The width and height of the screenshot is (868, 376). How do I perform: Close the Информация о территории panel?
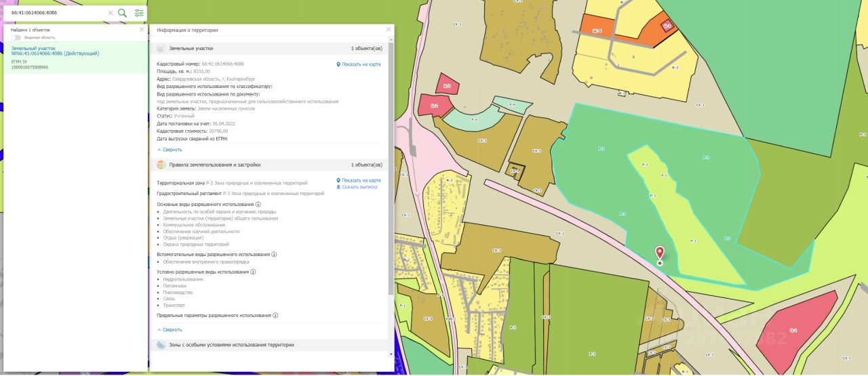pos(389,30)
